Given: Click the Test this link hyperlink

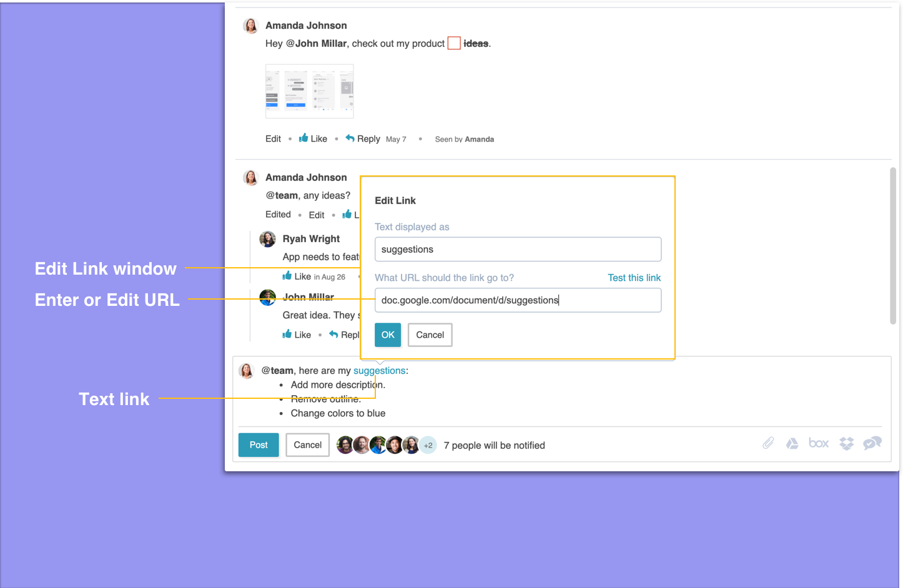Looking at the screenshot, I should coord(634,278).
